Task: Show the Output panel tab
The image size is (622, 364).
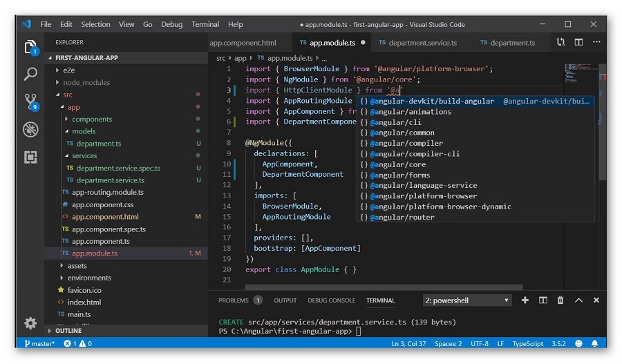Action: click(285, 300)
